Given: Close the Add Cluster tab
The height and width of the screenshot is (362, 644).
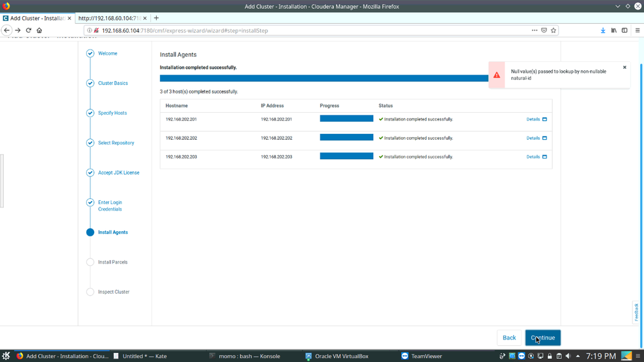Looking at the screenshot, I should tap(70, 18).
